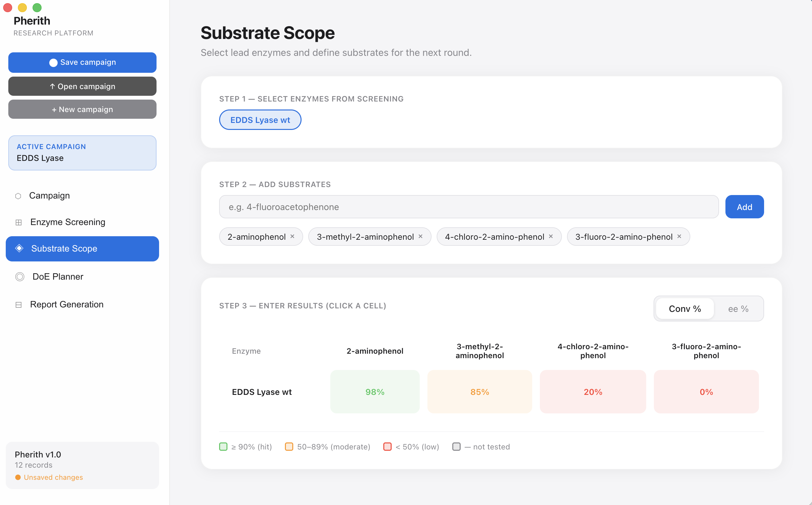
Task: Click the Campaign hexagon icon in sidebar
Action: click(19, 196)
